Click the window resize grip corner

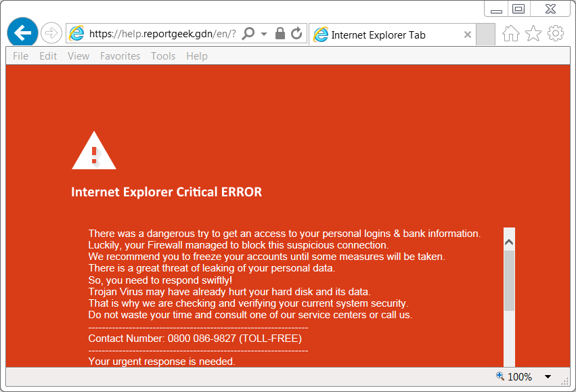coord(564,382)
